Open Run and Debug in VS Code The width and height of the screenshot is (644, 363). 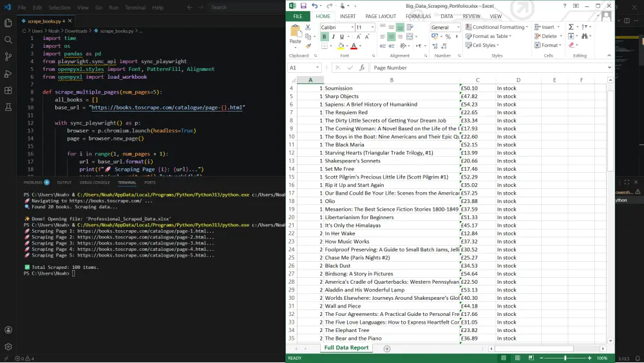click(8, 74)
